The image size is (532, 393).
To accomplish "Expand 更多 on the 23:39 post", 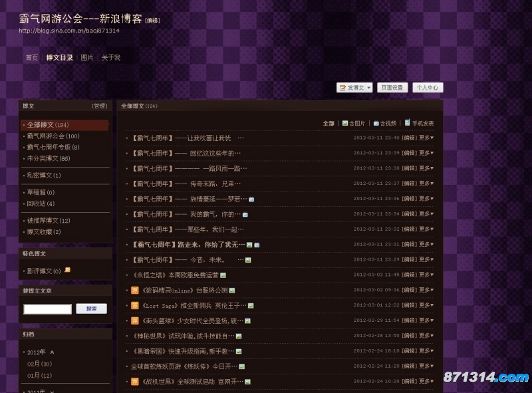I will [426, 153].
